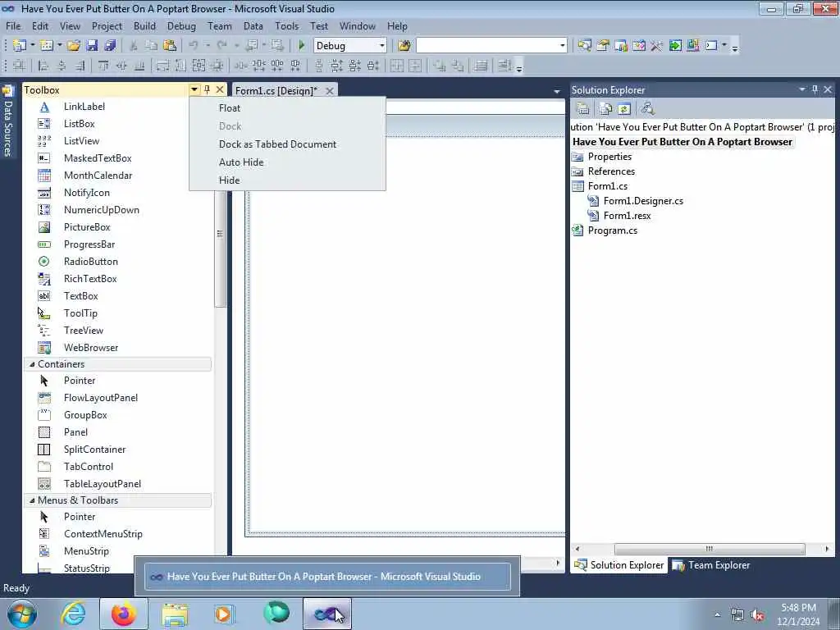The width and height of the screenshot is (840, 630).
Task: Click the muted volume tray icon
Action: (757, 615)
